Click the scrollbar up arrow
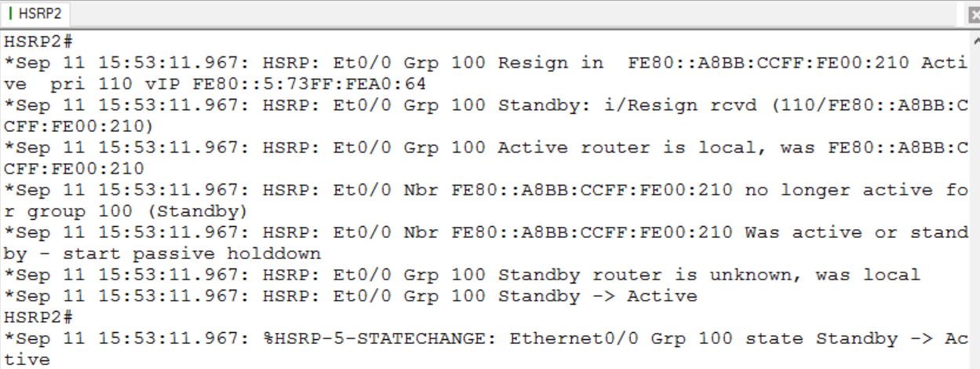 click(x=975, y=40)
